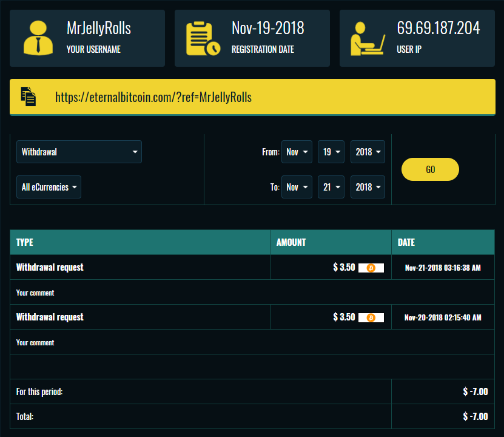Open the From month dropdown
This screenshot has height=437, width=504.
(297, 152)
